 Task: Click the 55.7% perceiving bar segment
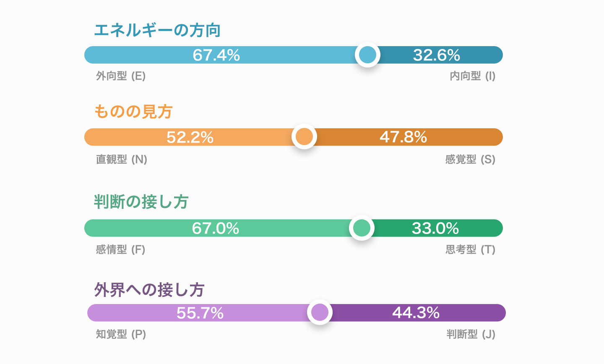(200, 313)
